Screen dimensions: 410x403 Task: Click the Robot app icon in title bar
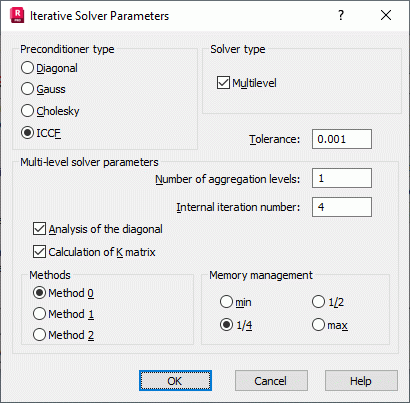pos(17,16)
